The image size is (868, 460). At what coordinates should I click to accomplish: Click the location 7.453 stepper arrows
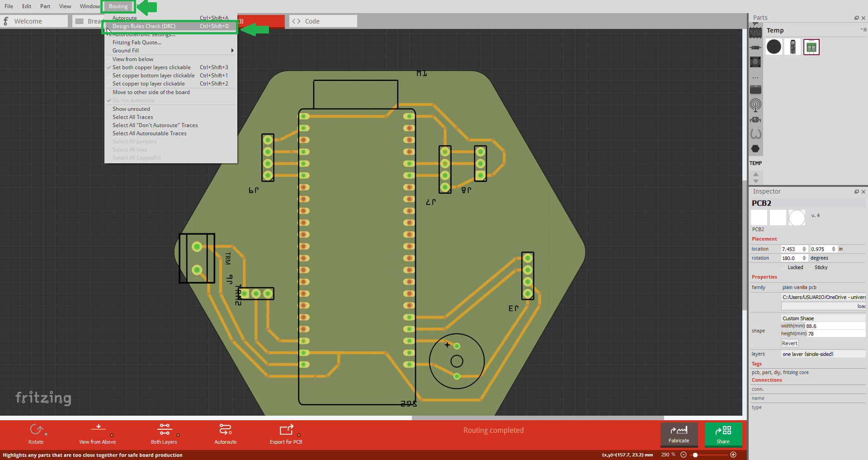(x=804, y=249)
